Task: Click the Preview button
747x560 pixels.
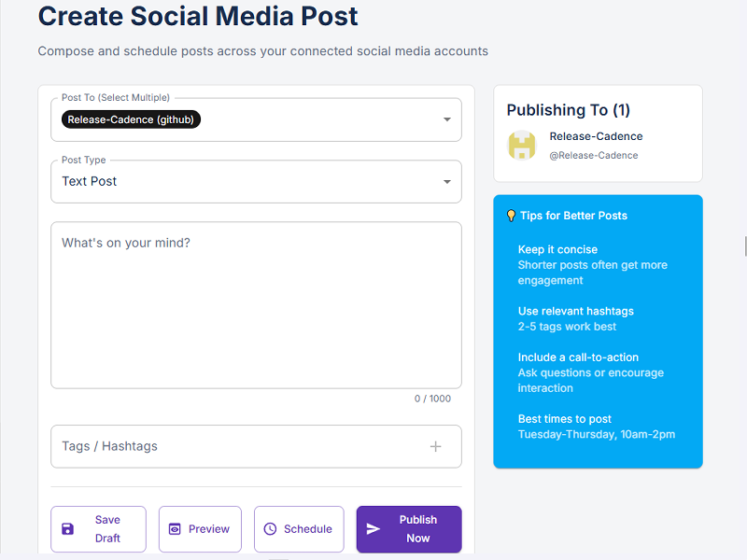Action: pos(200,528)
